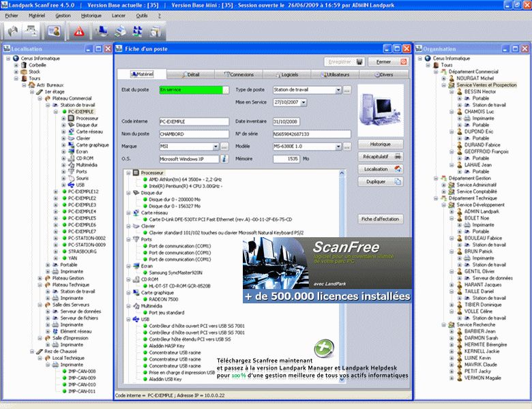The height and width of the screenshot is (409, 532).
Task: Click the blue info icon next to O.S.
Action: click(x=224, y=159)
